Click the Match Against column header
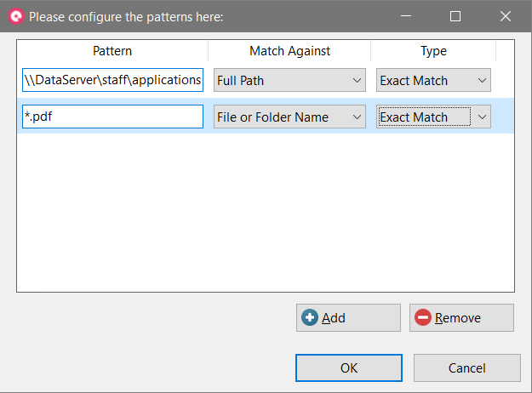Image resolution: width=532 pixels, height=393 pixels. [x=289, y=51]
